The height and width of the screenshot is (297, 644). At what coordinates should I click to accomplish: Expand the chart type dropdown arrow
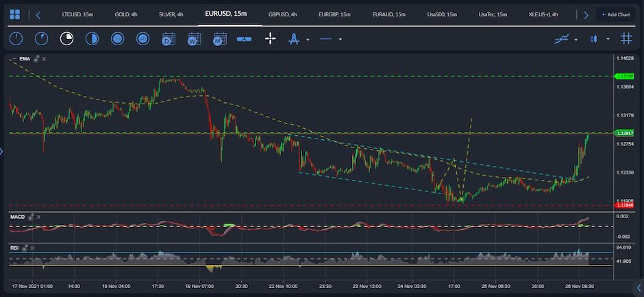tap(608, 40)
